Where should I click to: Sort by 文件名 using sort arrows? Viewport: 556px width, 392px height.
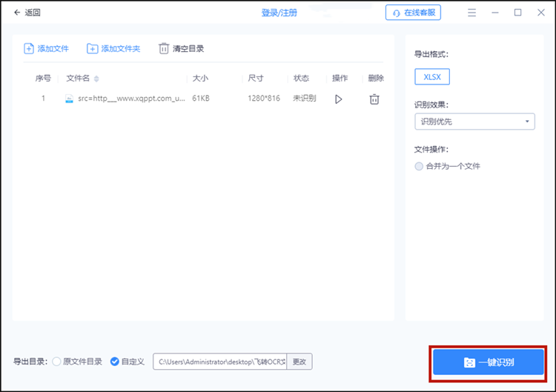click(96, 79)
